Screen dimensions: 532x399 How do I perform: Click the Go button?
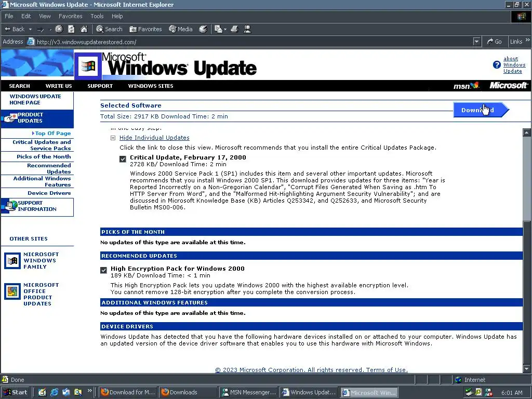click(494, 42)
